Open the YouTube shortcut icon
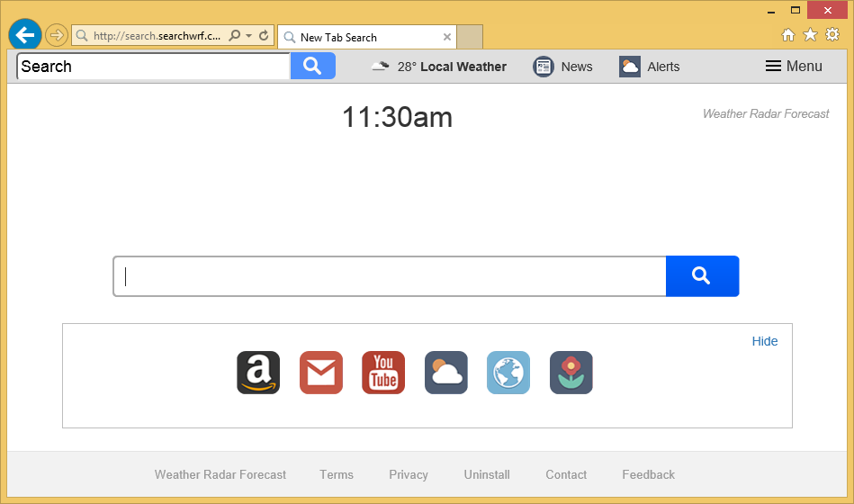854x504 pixels. [x=383, y=373]
